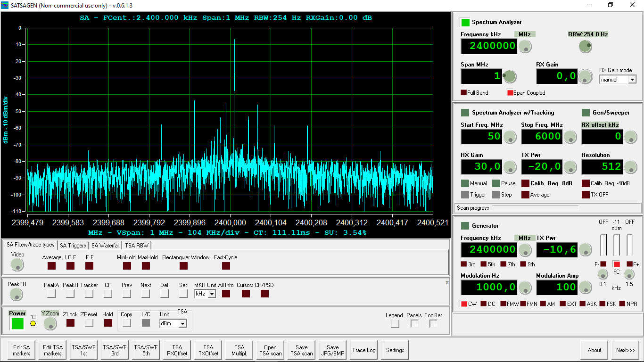
Task: Open the SA Triggers tab
Action: 73,246
